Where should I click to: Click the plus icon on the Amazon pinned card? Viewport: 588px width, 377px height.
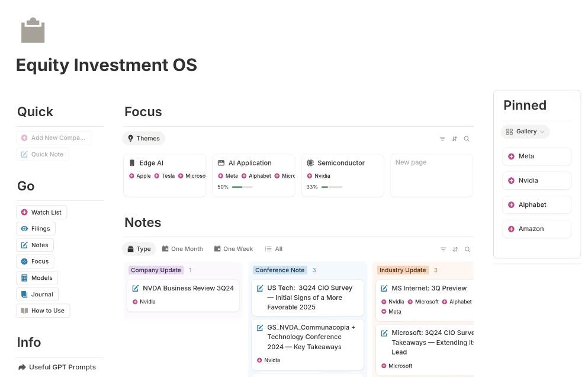click(x=511, y=229)
